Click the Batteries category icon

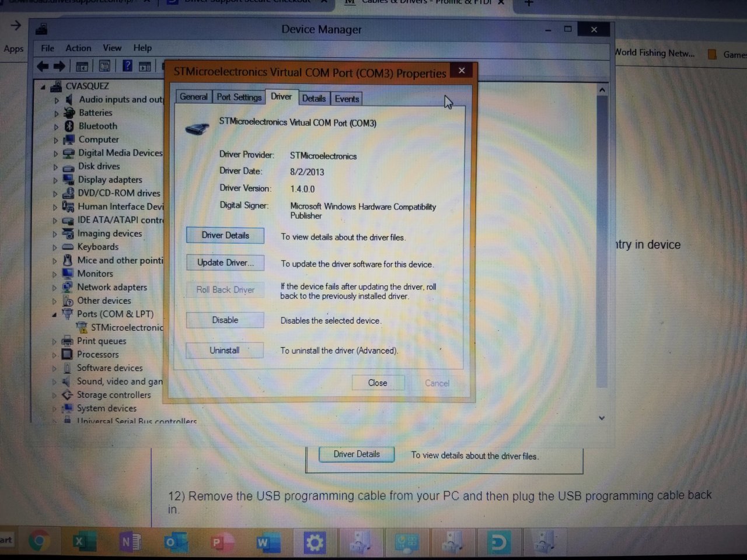pos(69,113)
